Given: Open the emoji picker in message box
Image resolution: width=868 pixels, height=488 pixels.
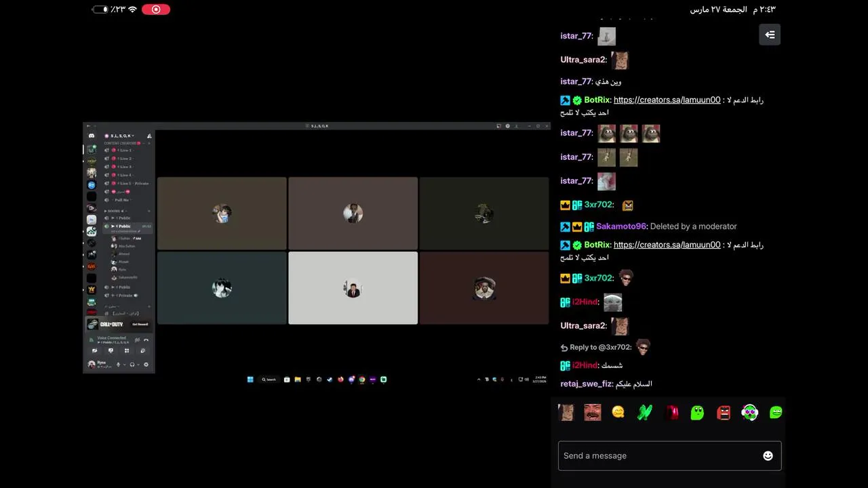Looking at the screenshot, I should tap(768, 455).
